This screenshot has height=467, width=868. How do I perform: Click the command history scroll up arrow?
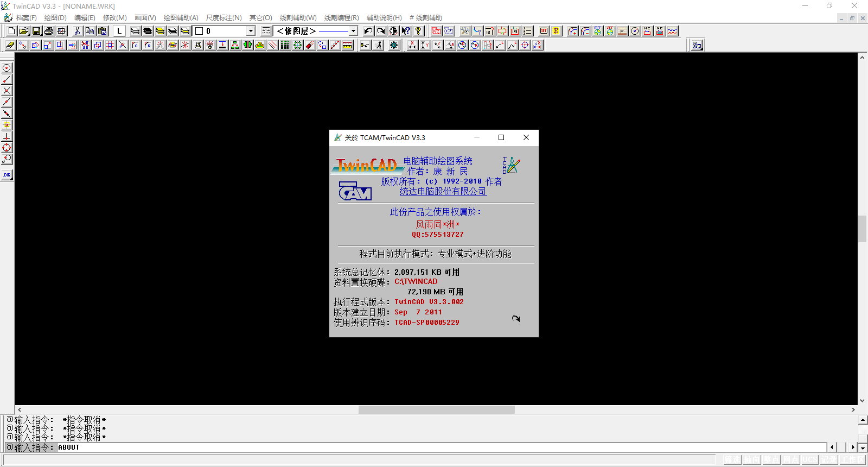[x=863, y=420]
